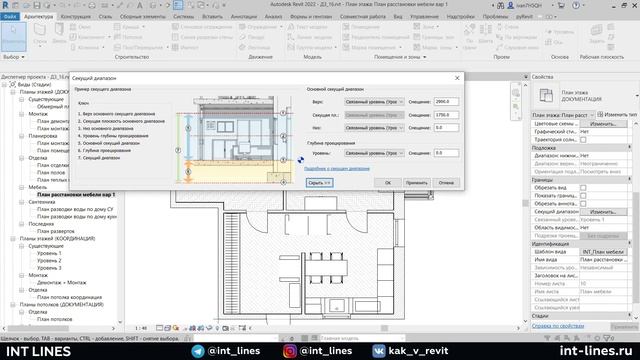Viewport: 640px width, 360px height.
Task: Select the Mullion (Импост) tool
Action: pos(185,47)
